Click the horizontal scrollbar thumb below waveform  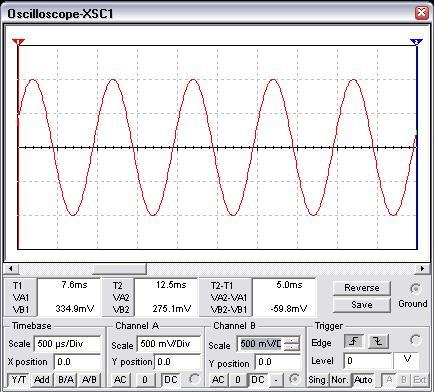(x=119, y=269)
